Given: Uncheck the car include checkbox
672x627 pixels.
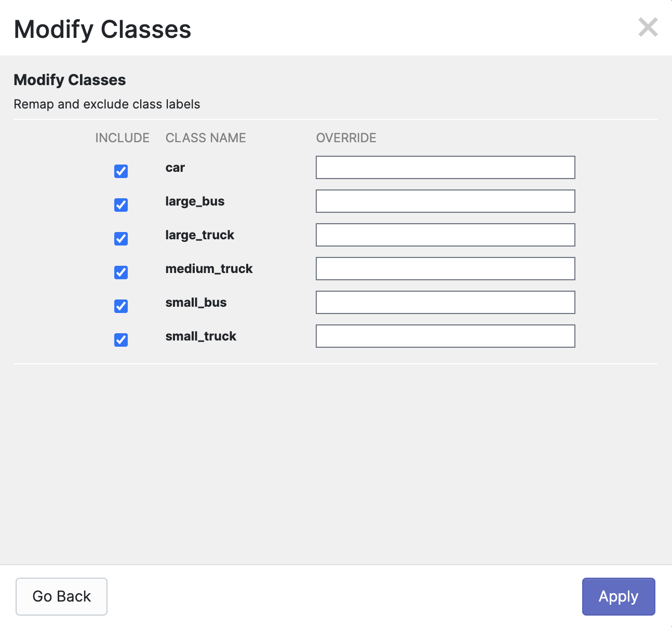Looking at the screenshot, I should coord(121,171).
